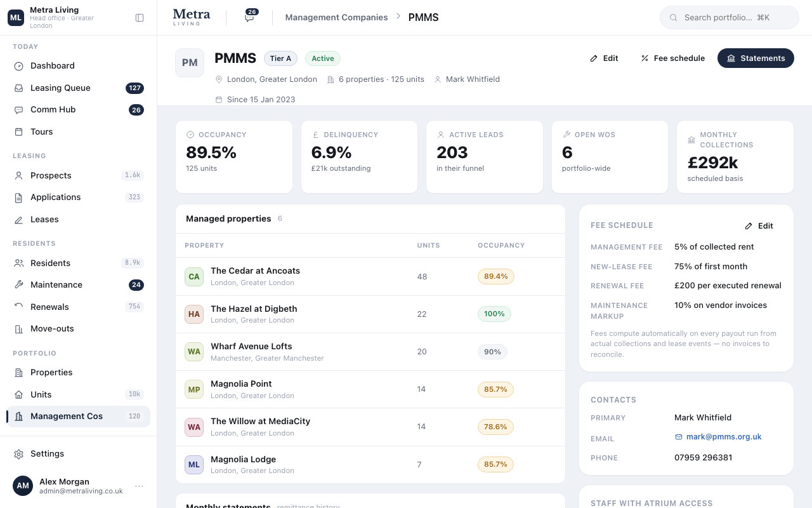
Task: Click the Move-outs door icon
Action: click(x=19, y=329)
